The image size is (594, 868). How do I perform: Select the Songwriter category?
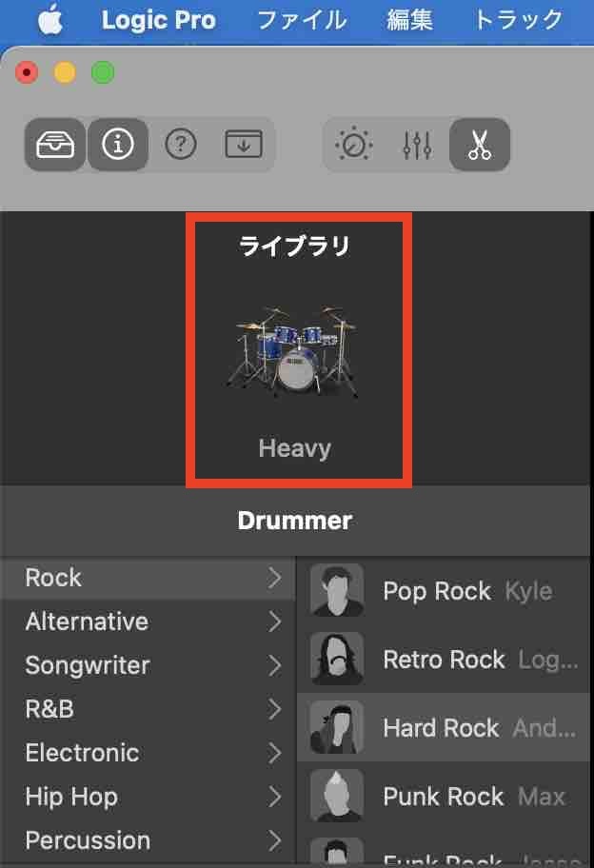pos(88,665)
